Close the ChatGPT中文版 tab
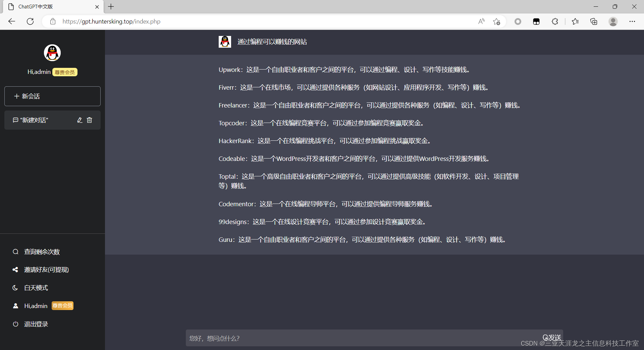 [97, 7]
